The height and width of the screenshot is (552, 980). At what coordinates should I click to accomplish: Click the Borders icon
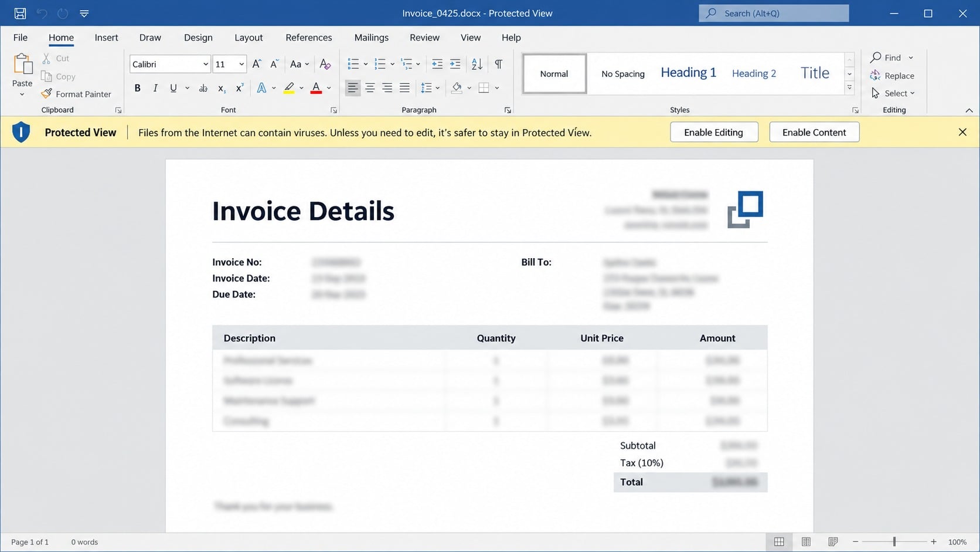pyautogui.click(x=484, y=88)
